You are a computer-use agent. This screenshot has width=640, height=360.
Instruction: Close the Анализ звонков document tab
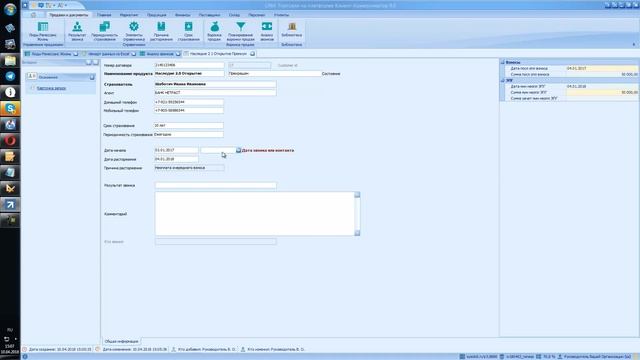(178, 54)
